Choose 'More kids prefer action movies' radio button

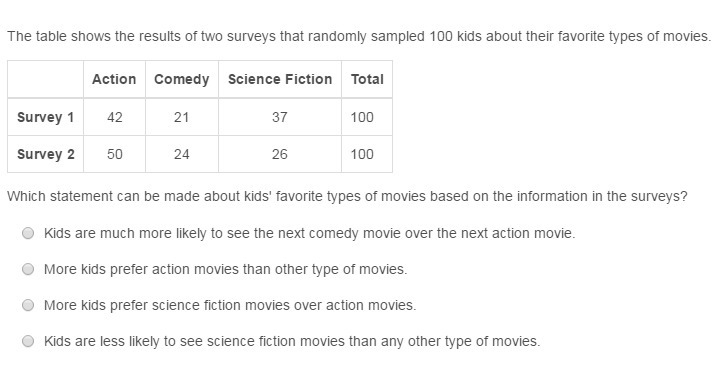coord(28,269)
